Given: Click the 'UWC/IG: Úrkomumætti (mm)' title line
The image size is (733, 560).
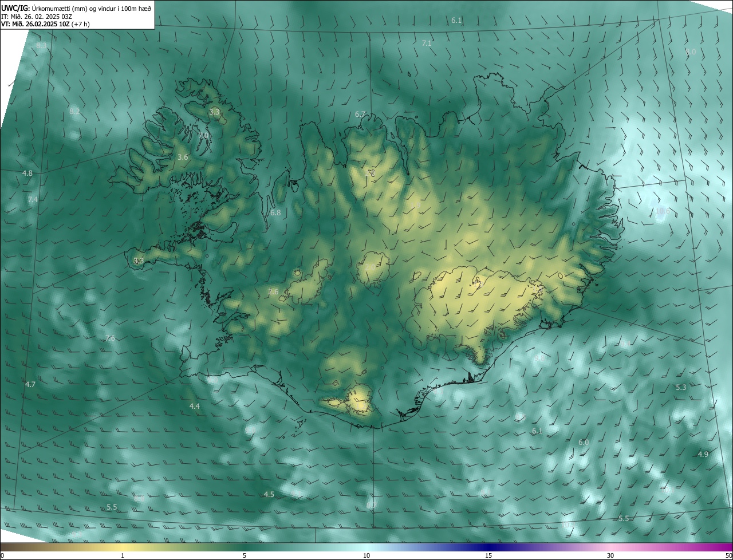Looking at the screenshot, I should click(77, 7).
